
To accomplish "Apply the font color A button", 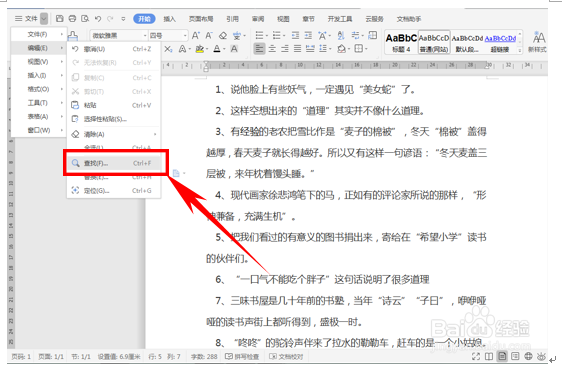I will click(x=217, y=49).
